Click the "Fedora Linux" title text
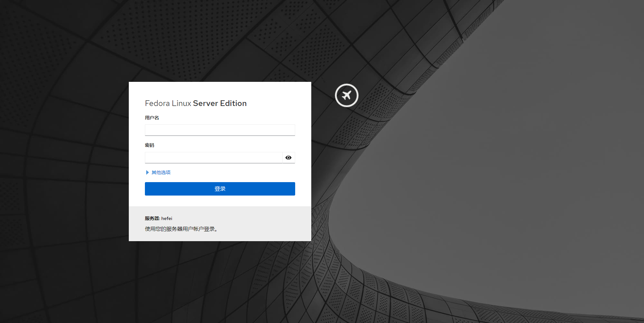The width and height of the screenshot is (644, 323). coord(168,103)
